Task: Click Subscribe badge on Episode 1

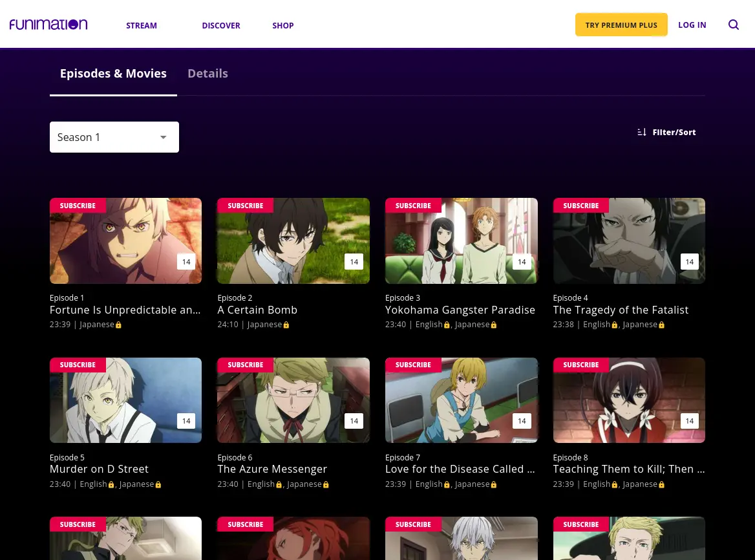Action: 78,206
